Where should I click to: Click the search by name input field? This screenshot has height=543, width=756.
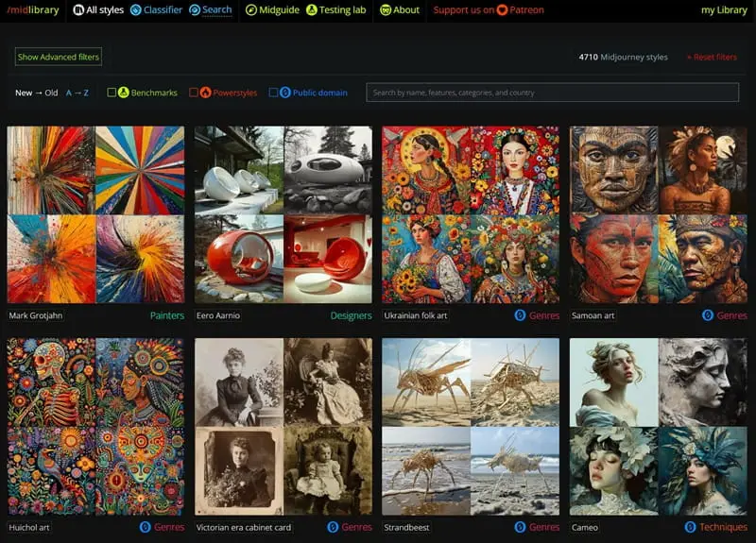553,93
